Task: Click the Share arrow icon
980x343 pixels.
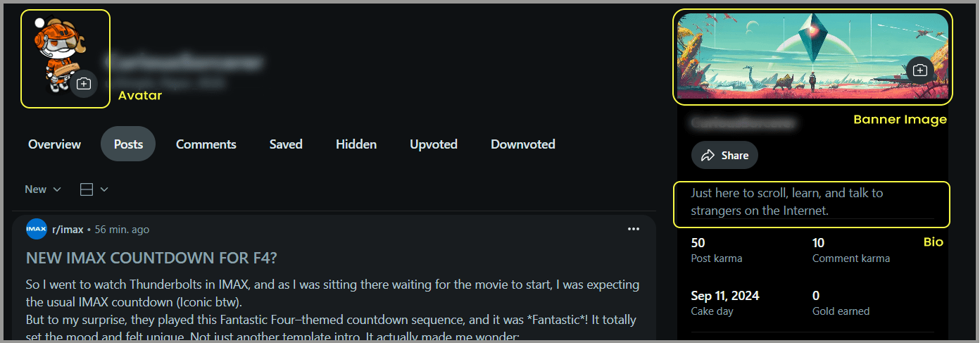Action: pos(708,155)
